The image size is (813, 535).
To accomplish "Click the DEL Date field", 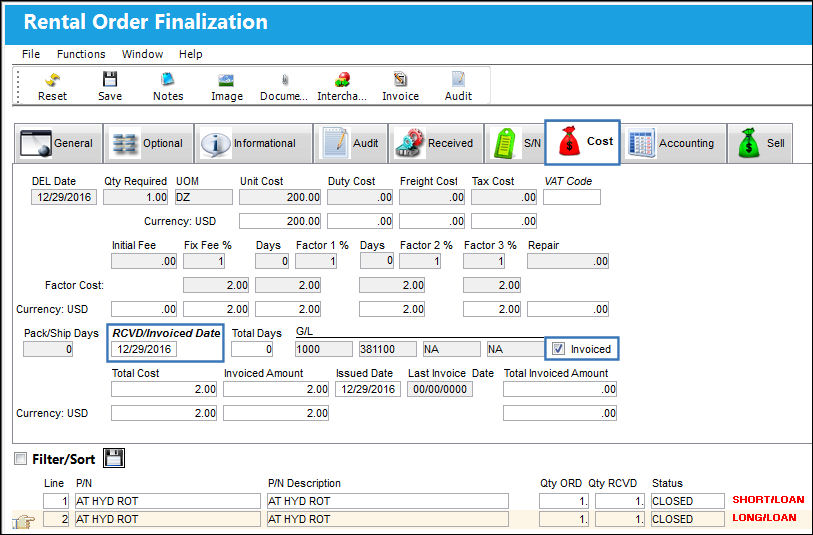I will [64, 198].
